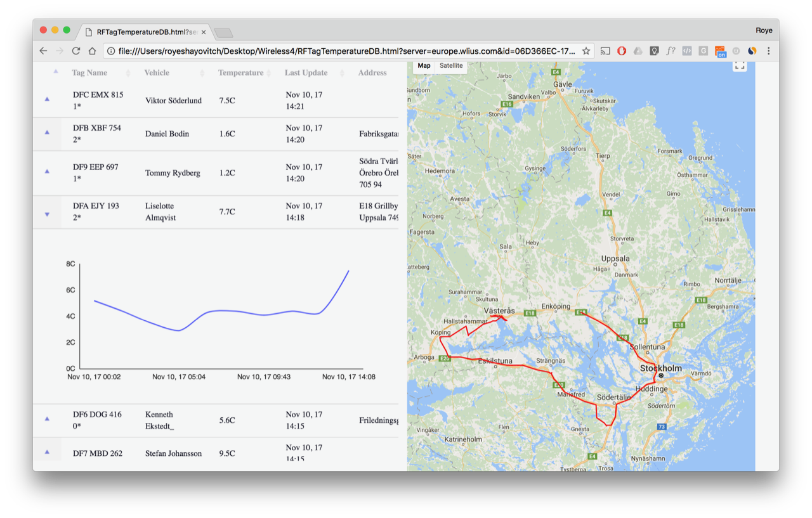This screenshot has width=812, height=518.
Task: Click vehicle name Kenneth Ekstedt_
Action: click(160, 420)
